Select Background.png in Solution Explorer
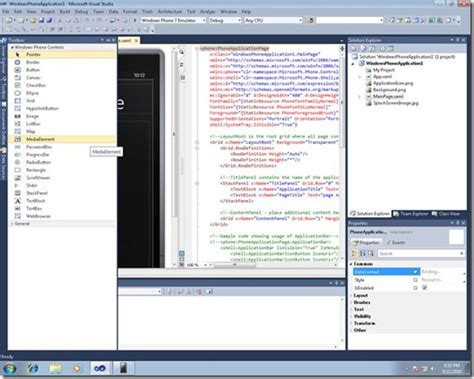This screenshot has width=474, height=379. (389, 90)
